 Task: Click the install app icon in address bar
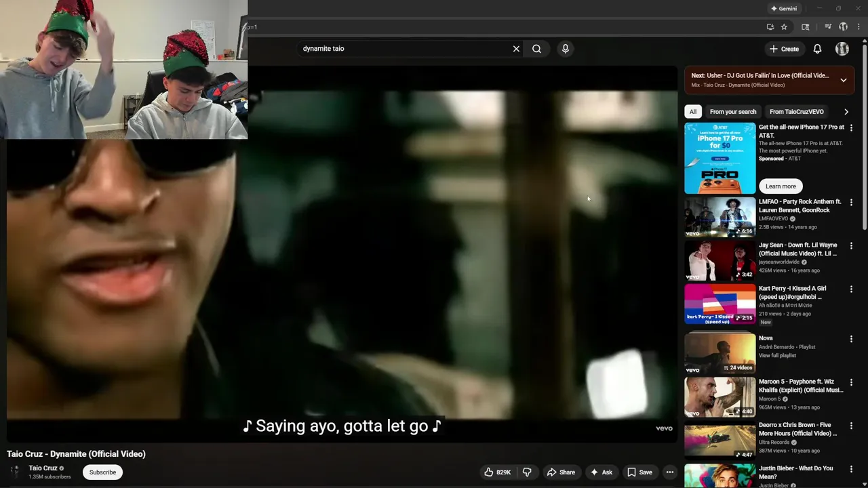tap(770, 27)
